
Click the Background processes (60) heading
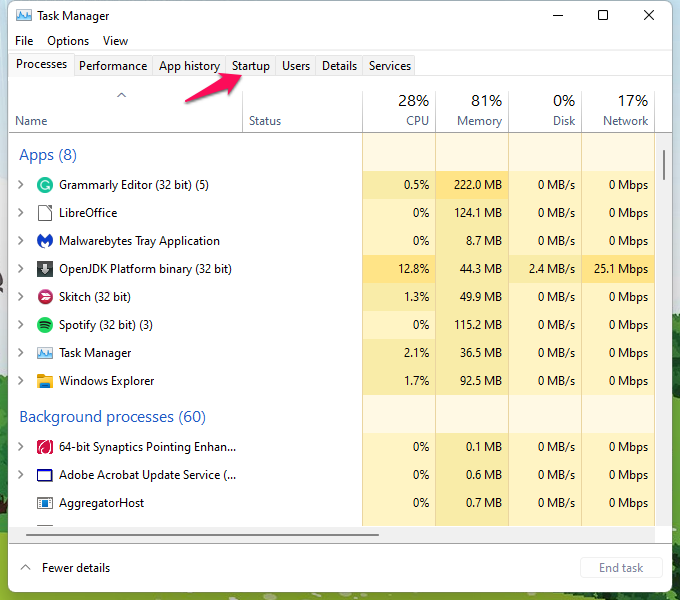tap(113, 417)
